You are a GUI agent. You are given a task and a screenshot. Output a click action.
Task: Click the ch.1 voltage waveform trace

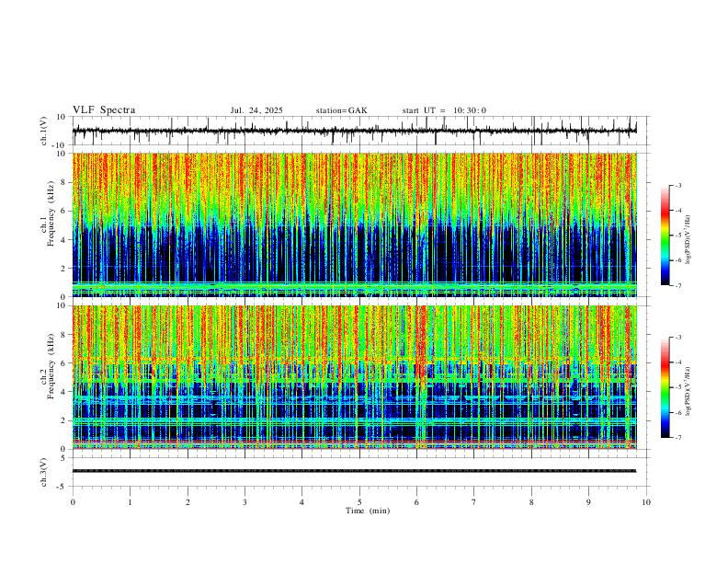[354, 131]
